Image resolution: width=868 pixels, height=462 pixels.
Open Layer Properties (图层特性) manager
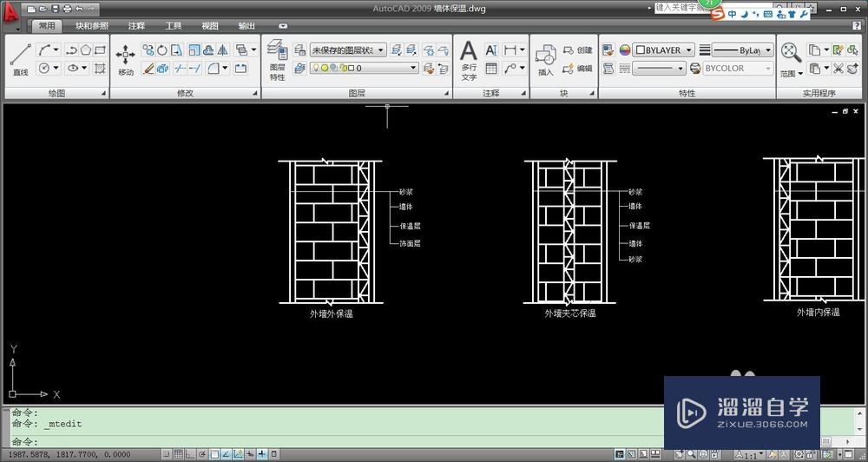click(278, 60)
